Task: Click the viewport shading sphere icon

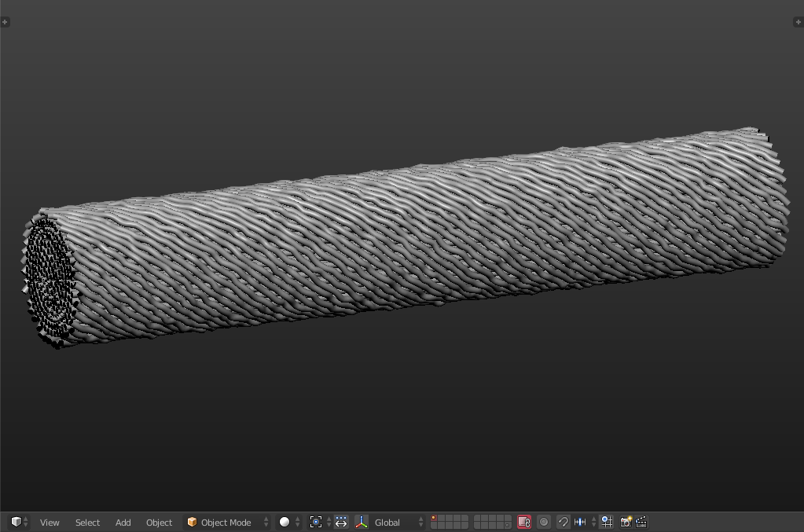Action: pos(285,522)
